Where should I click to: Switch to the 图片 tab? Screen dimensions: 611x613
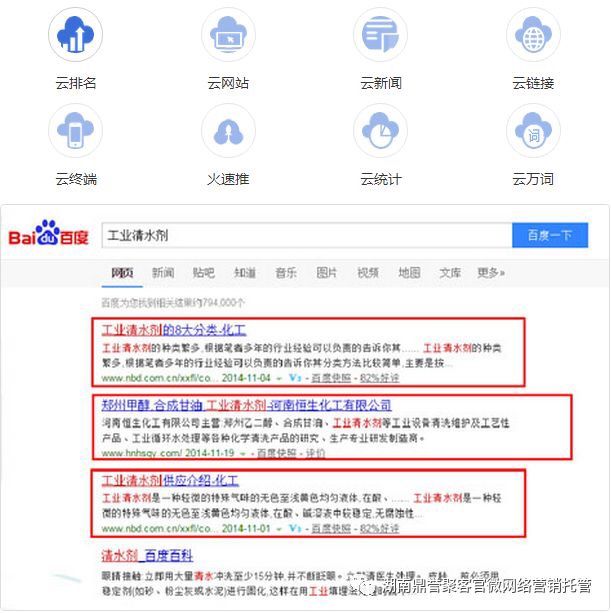pyautogui.click(x=326, y=273)
